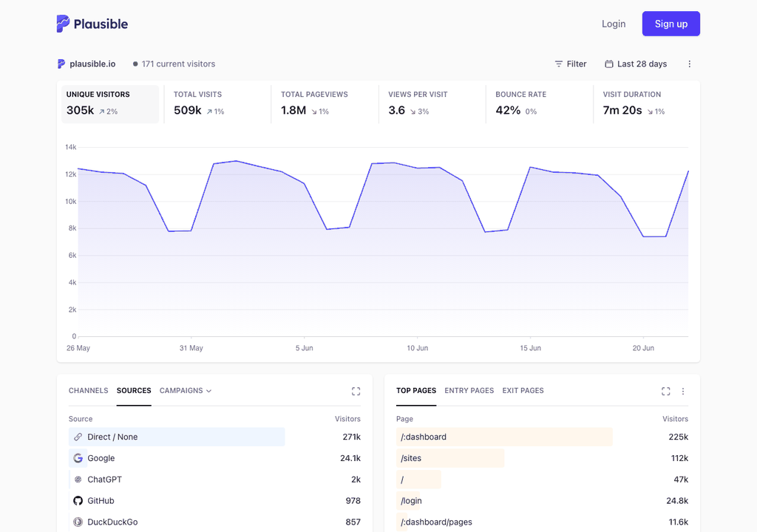Switch to the Exit Pages tab
This screenshot has height=532, width=757.
pos(523,391)
